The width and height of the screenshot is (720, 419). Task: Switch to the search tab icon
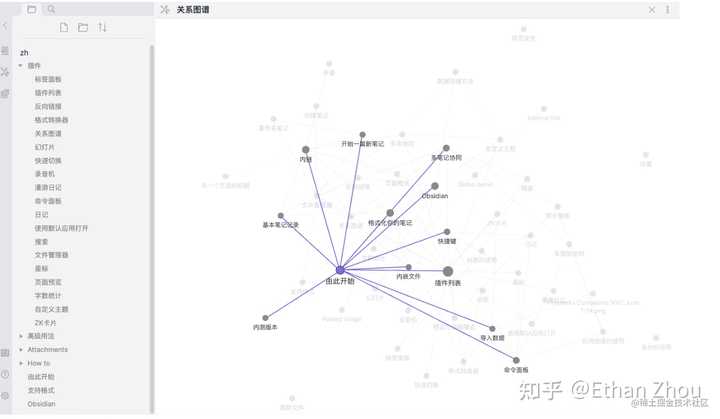coord(51,9)
